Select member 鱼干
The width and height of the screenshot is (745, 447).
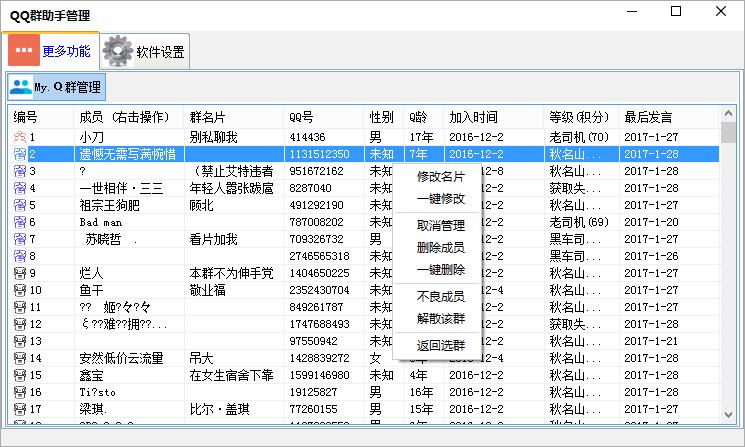click(x=91, y=290)
